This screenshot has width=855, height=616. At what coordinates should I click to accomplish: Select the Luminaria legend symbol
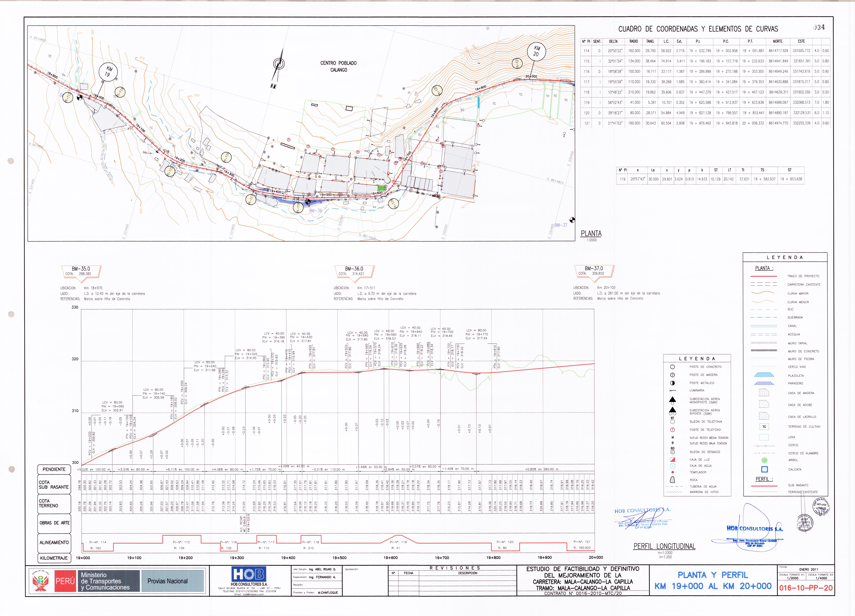point(672,391)
